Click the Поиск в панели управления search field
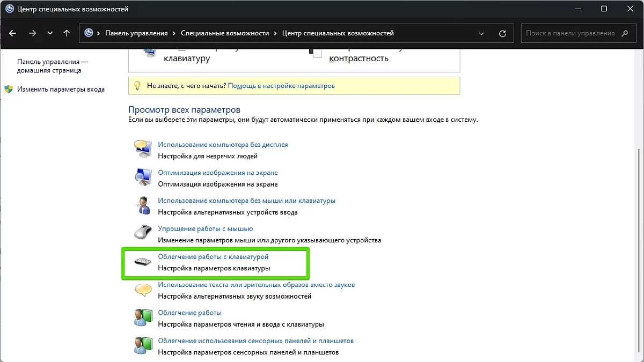This screenshot has height=362, width=644. 570,33
